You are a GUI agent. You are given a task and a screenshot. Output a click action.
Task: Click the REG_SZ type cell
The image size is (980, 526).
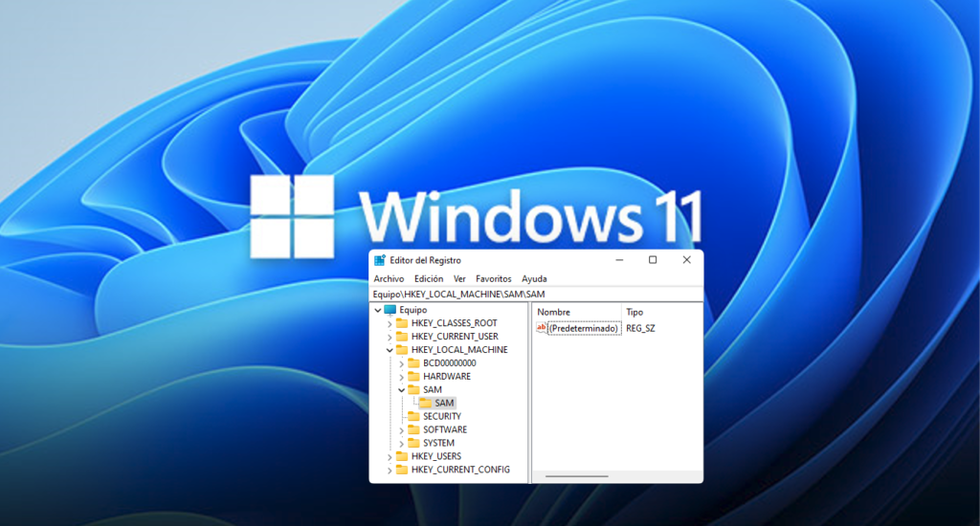[x=640, y=328]
